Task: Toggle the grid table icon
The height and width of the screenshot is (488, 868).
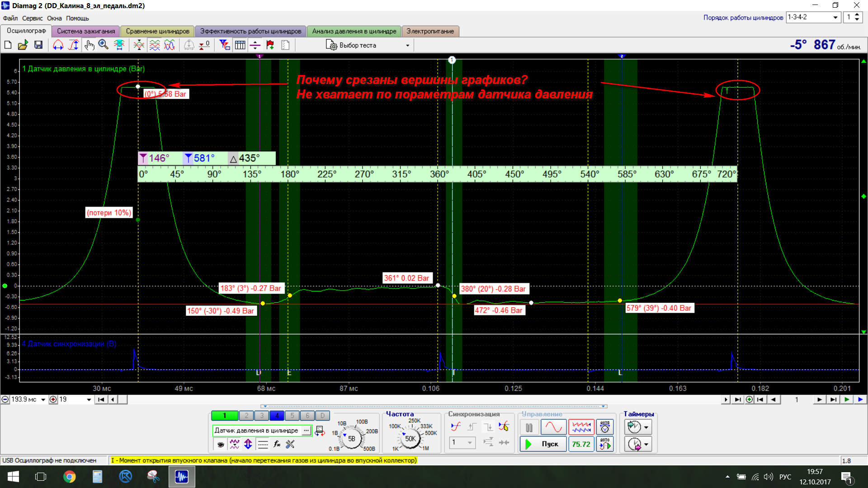Action: pyautogui.click(x=240, y=45)
